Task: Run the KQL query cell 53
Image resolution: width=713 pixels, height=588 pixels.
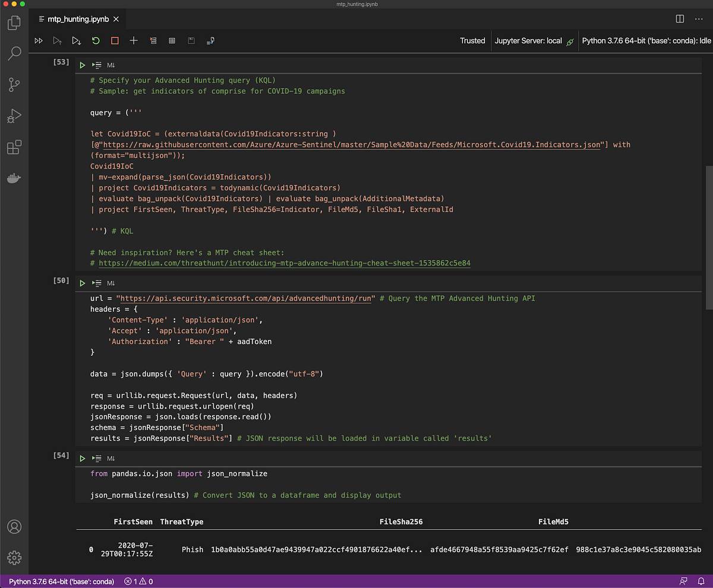Action: coord(82,65)
